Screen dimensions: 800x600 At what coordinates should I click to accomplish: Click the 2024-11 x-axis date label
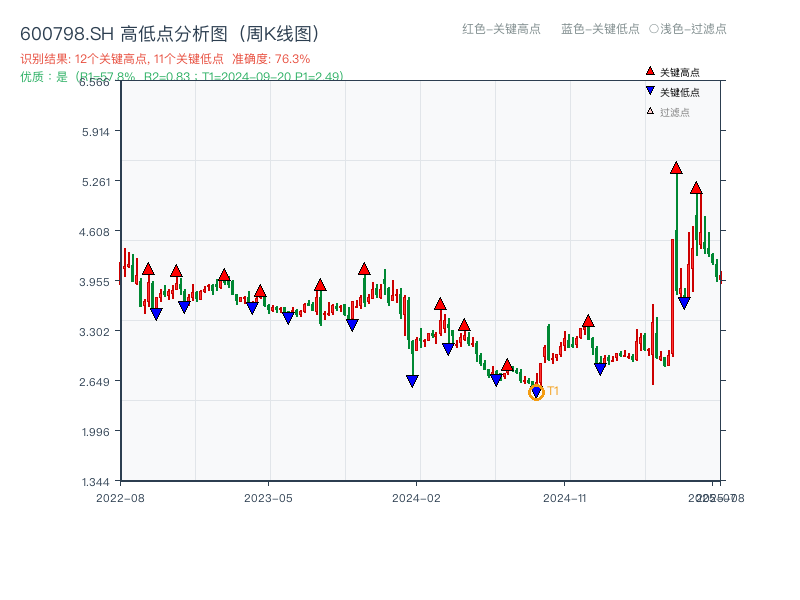coord(564,498)
